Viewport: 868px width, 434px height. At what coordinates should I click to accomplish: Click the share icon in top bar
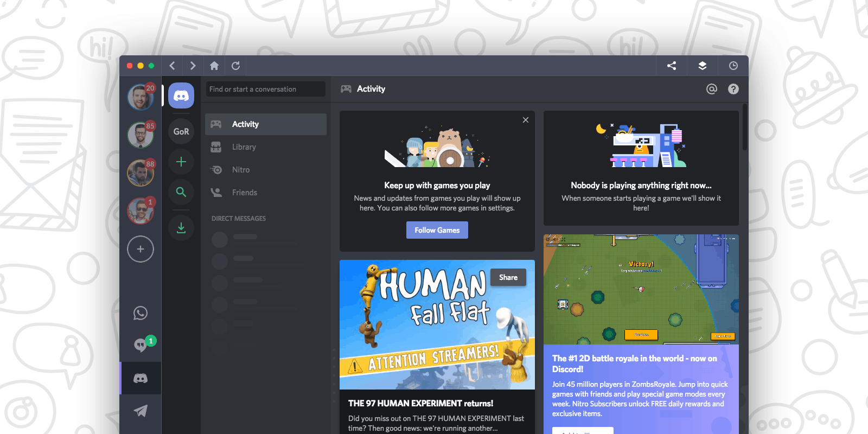[x=672, y=66]
